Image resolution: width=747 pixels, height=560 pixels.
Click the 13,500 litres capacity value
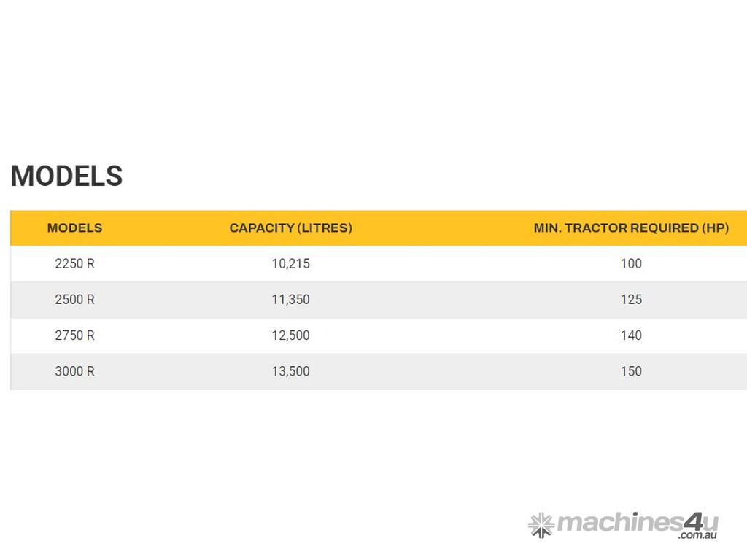pos(290,371)
